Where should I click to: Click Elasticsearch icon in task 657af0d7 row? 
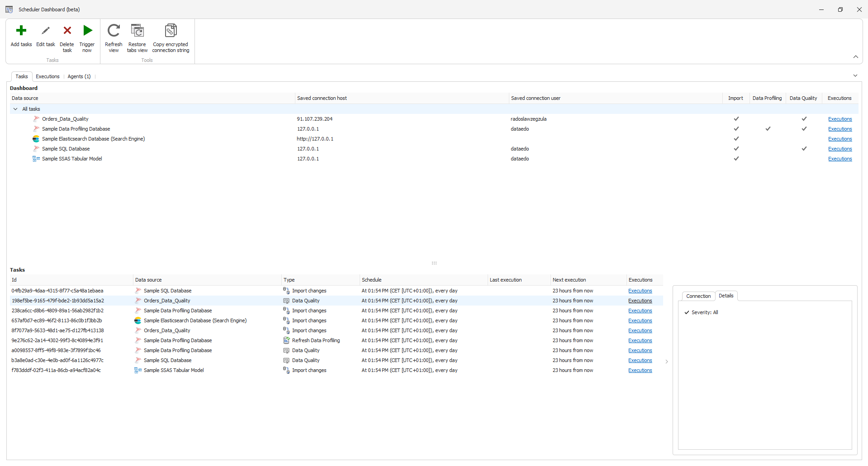click(138, 320)
